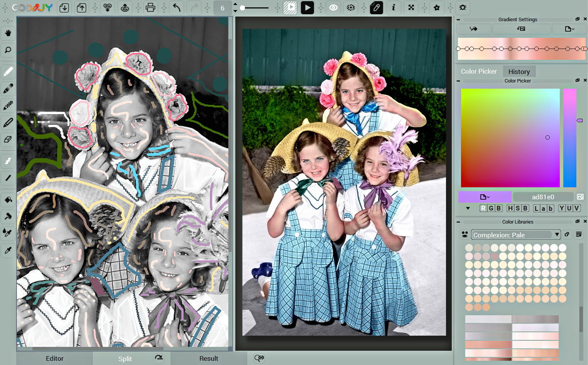Toggle the striped fast-processing mode icon
Viewport: 588px width, 365px height.
tap(290, 8)
